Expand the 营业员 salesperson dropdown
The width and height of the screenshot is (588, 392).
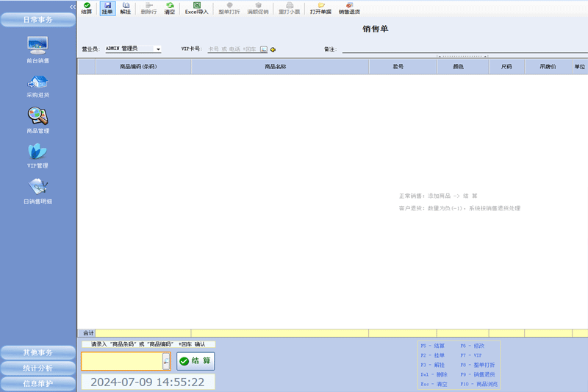[158, 49]
